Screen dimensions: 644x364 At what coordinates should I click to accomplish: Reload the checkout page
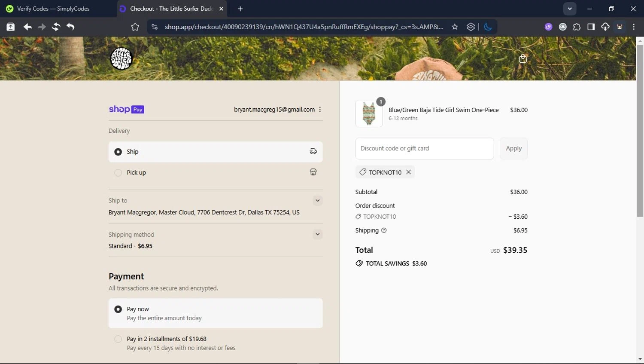56,27
